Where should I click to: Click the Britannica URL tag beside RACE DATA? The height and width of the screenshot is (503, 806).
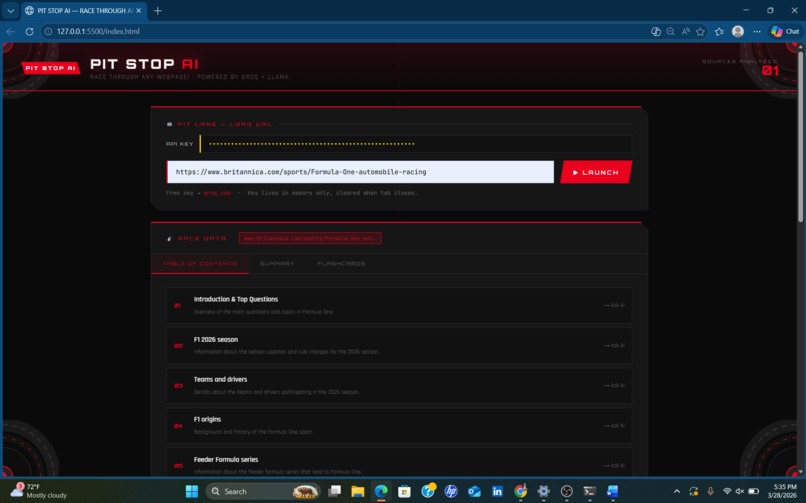coord(310,238)
